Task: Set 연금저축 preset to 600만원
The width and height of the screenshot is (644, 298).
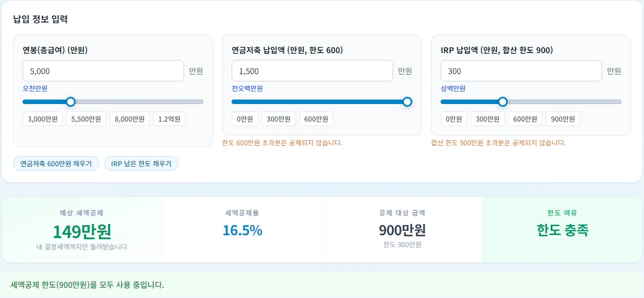Action: coord(316,119)
